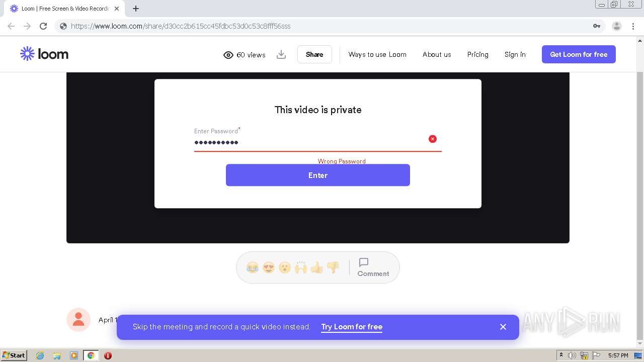Open the About us menu
This screenshot has width=644, height=362.
(x=437, y=54)
